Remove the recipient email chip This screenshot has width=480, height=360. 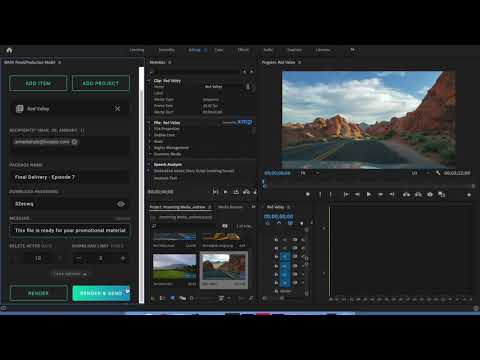tap(74, 142)
